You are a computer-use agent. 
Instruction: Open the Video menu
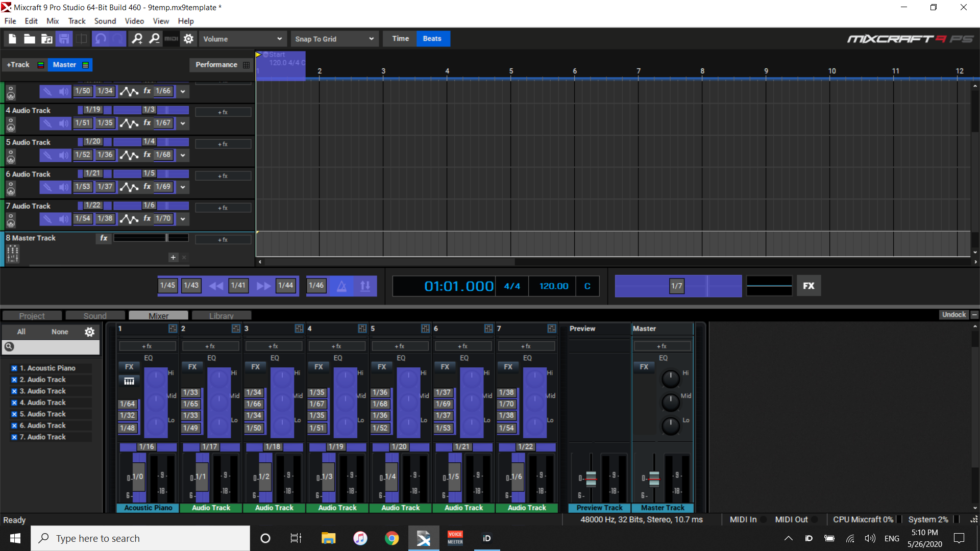tap(134, 21)
